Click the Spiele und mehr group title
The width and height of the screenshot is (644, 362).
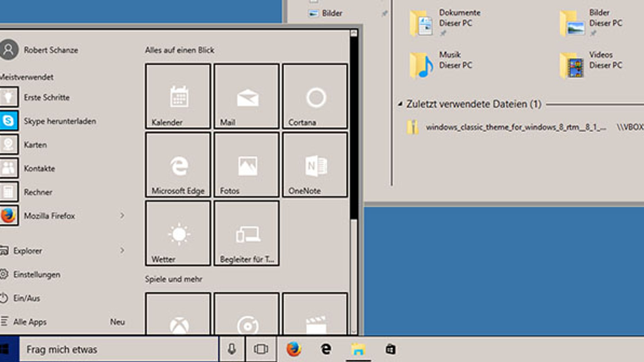tap(173, 279)
